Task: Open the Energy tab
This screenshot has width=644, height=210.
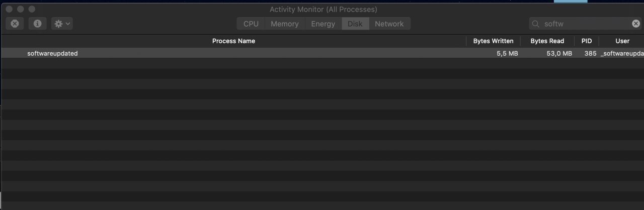Action: coord(323,24)
